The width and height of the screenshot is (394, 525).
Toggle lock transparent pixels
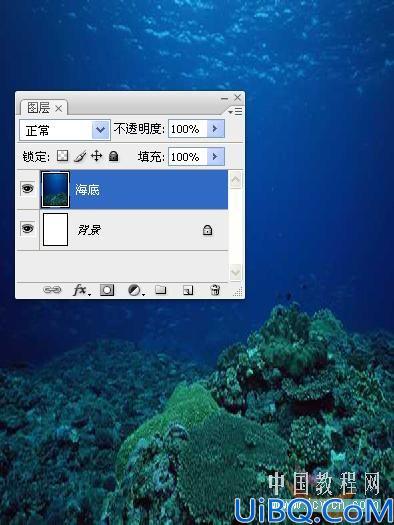(x=63, y=156)
